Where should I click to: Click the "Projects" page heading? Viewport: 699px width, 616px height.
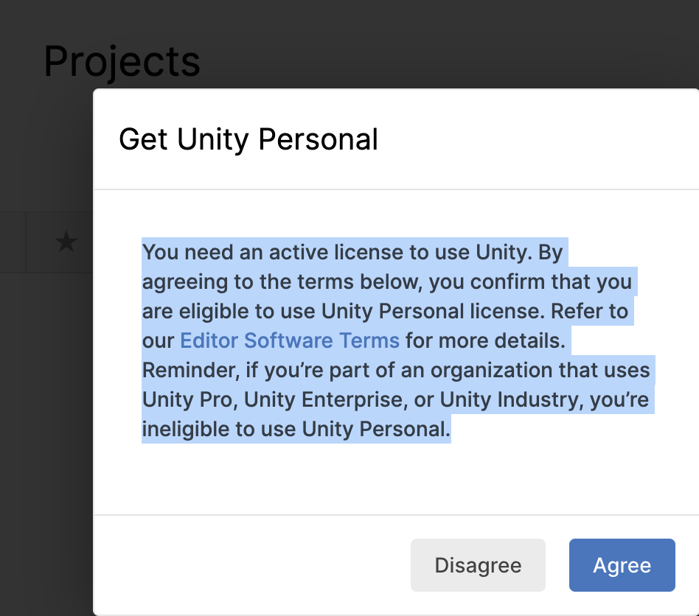122,62
